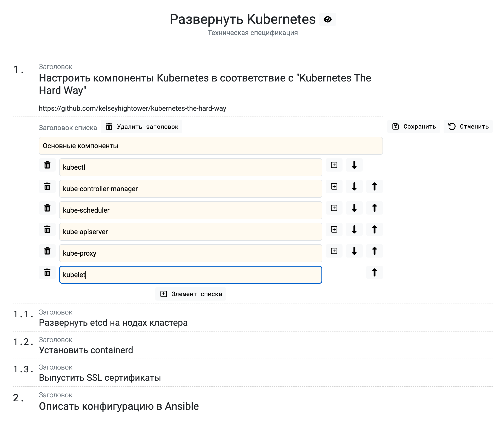The image size is (504, 439).
Task: Click plus icon beside kube-proxy
Action: (334, 251)
